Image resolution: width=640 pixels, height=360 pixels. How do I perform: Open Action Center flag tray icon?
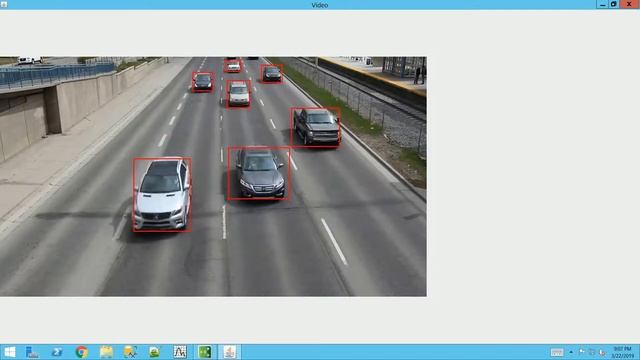[x=582, y=352]
